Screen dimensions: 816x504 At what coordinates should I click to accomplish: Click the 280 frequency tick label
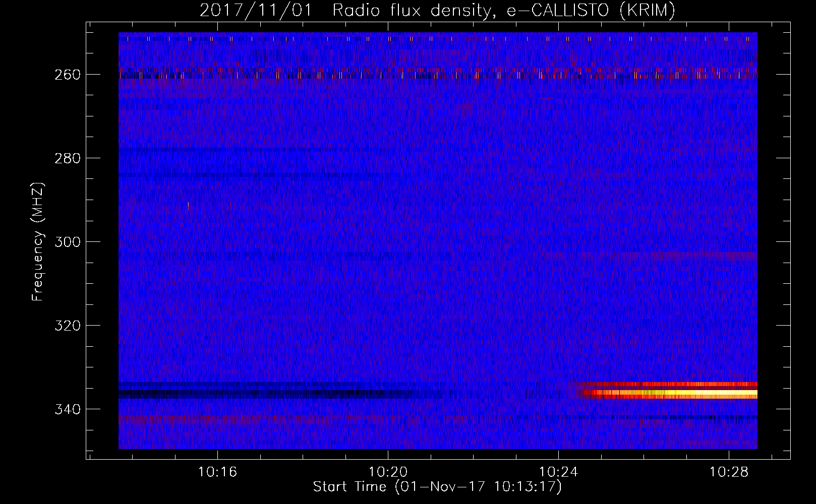(67, 158)
